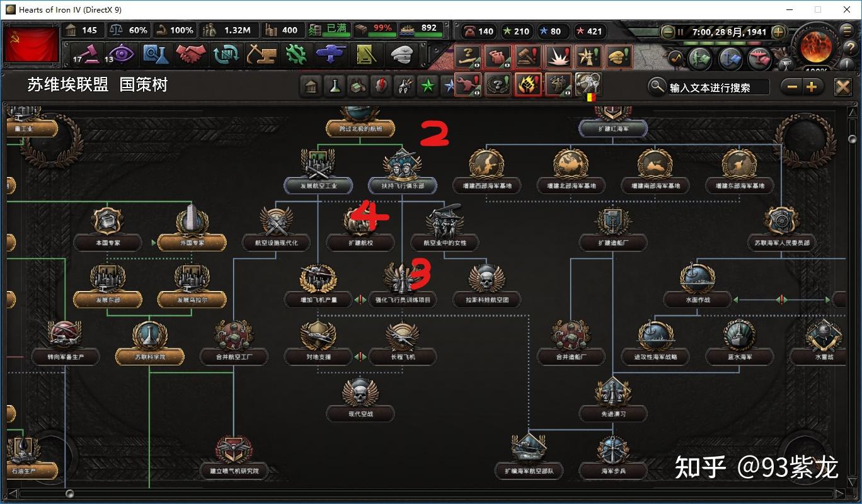This screenshot has height=504, width=862.
Task: Toggle the naval map mode anchor
Action: [x=730, y=59]
